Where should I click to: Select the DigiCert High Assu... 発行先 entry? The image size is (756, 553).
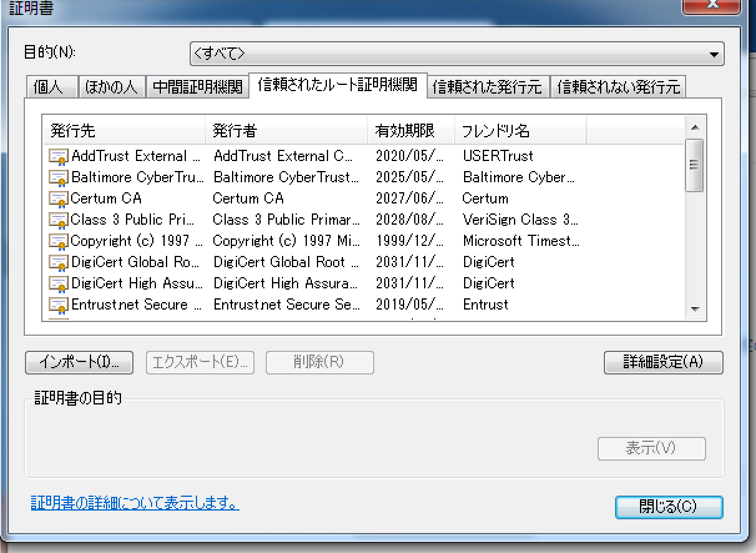(137, 283)
